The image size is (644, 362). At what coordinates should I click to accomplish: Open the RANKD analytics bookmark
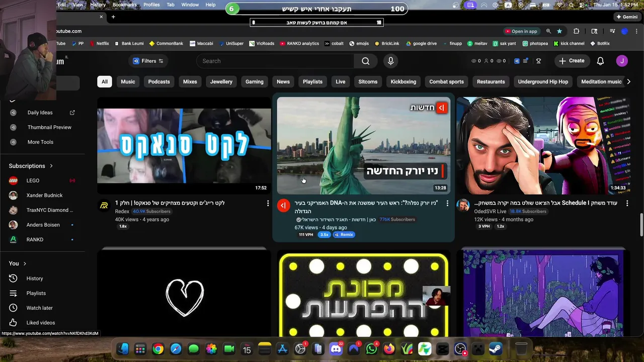[299, 44]
